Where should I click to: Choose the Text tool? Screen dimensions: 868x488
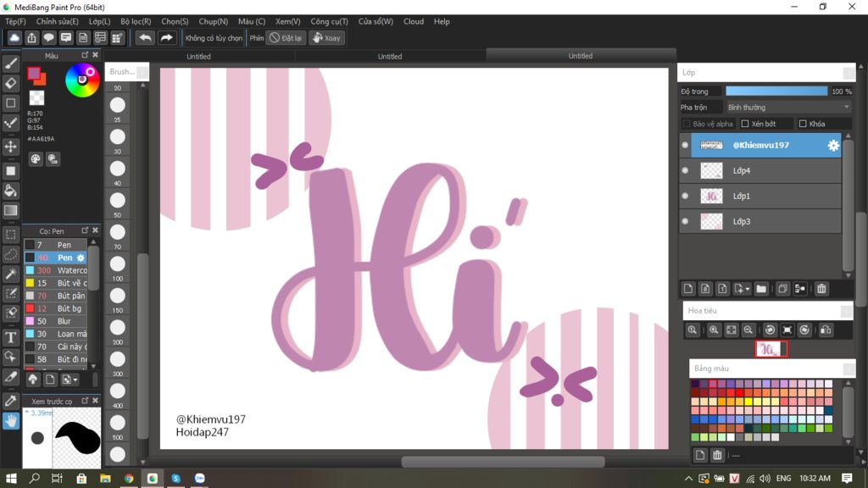pos(11,337)
